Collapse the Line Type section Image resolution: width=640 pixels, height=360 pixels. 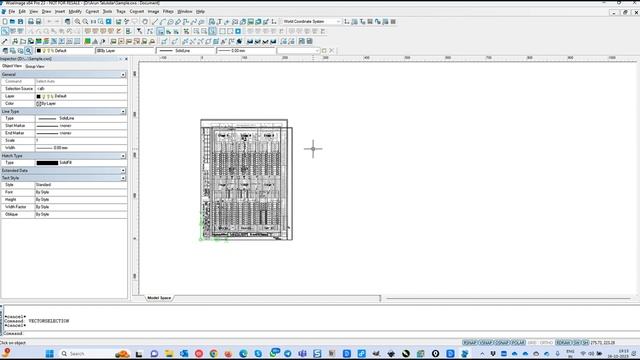[x=123, y=111]
